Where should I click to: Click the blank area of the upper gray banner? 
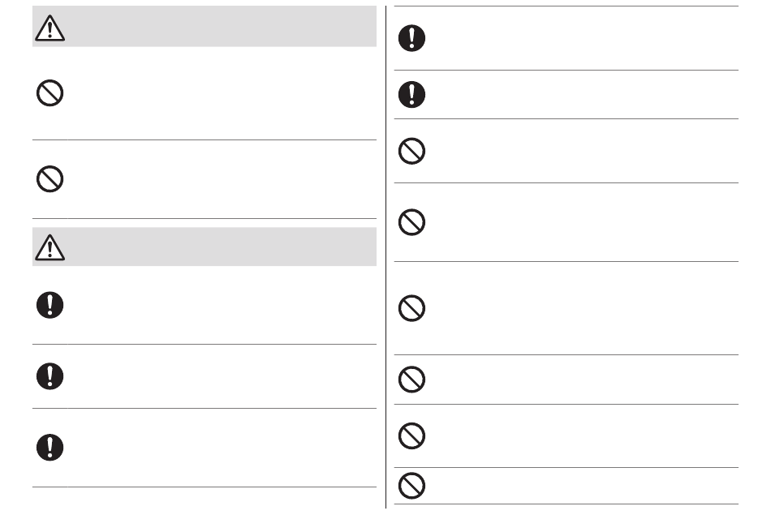(x=222, y=27)
